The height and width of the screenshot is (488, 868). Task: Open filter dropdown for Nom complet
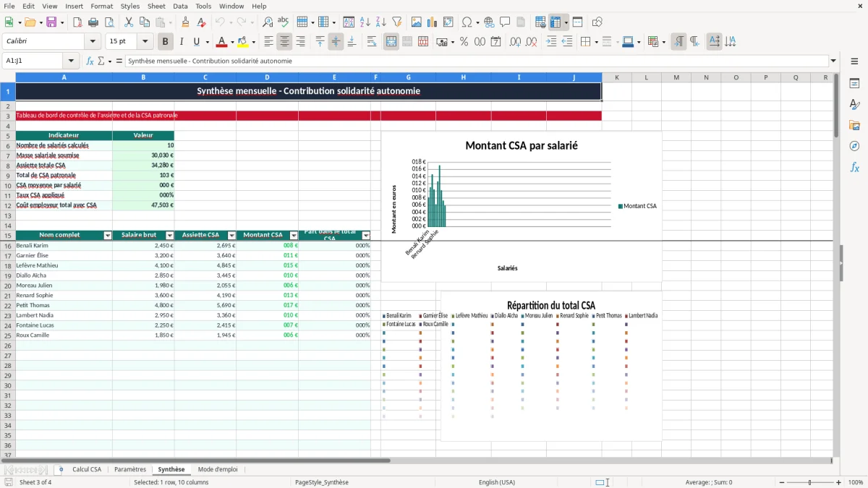[x=108, y=236]
